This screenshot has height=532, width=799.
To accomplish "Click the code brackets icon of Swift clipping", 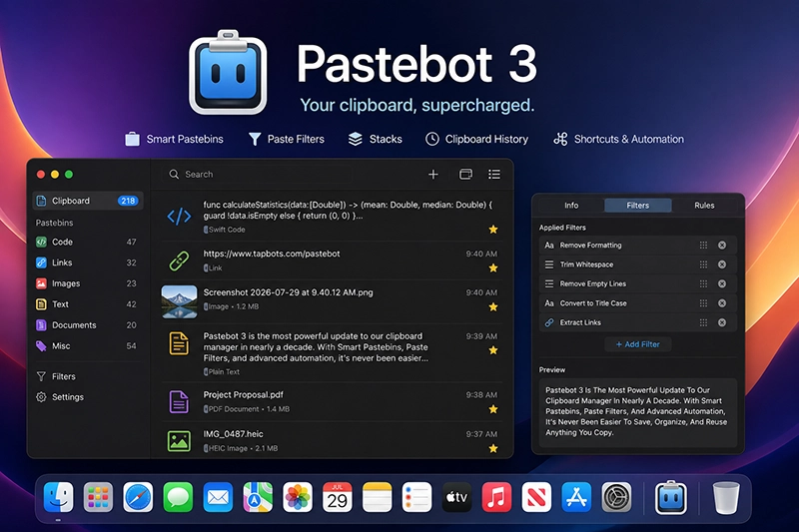I will (179, 217).
